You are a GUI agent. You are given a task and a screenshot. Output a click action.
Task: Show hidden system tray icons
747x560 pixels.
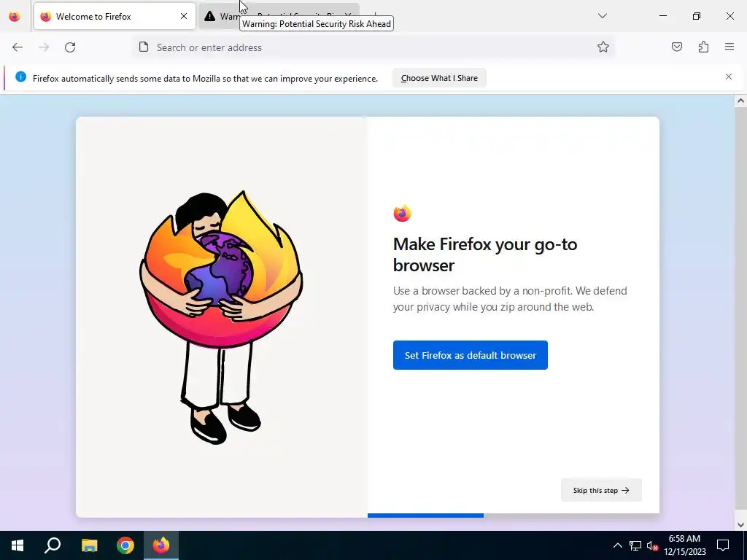coord(617,545)
